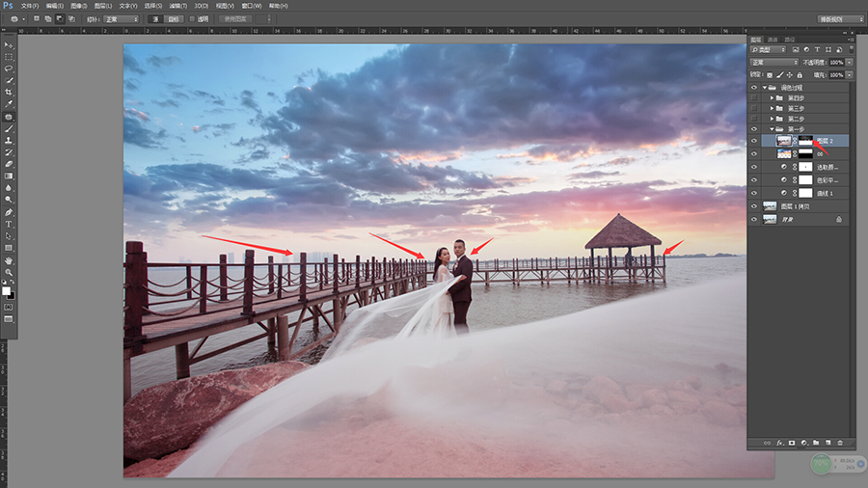Click the foreground color swatch
The image size is (868, 488).
pyautogui.click(x=6, y=291)
